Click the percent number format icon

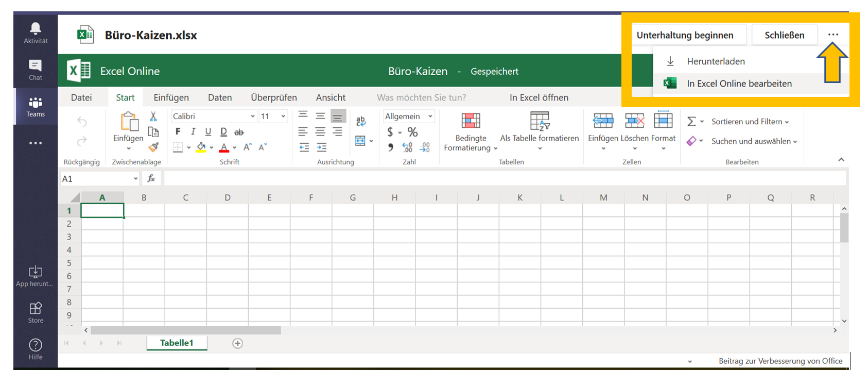(412, 132)
